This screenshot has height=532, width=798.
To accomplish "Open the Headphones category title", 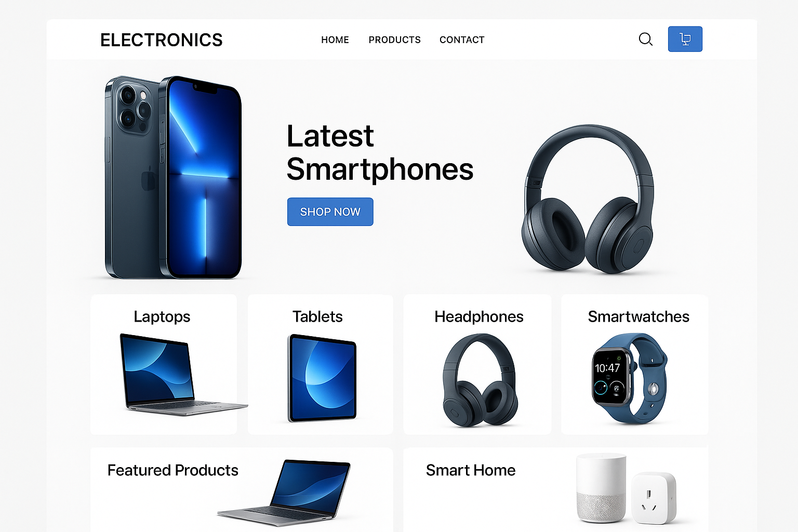I will [479, 316].
